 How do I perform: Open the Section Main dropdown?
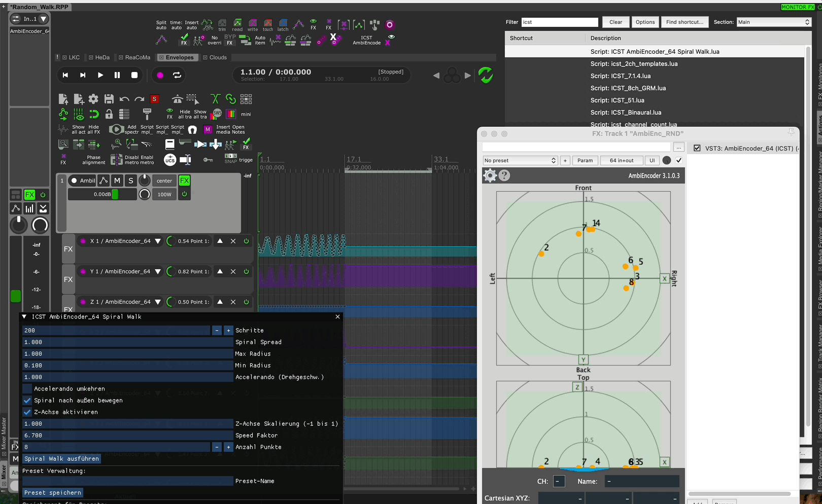tap(774, 22)
